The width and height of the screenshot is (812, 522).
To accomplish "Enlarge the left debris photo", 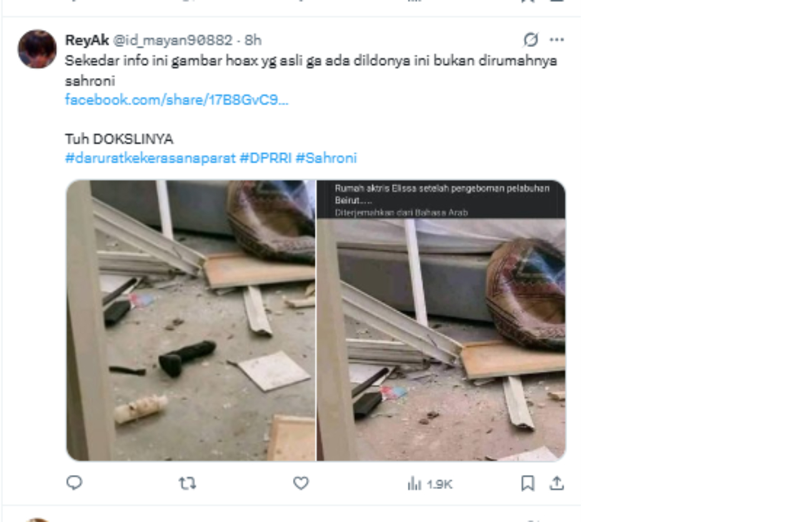I will click(191, 320).
